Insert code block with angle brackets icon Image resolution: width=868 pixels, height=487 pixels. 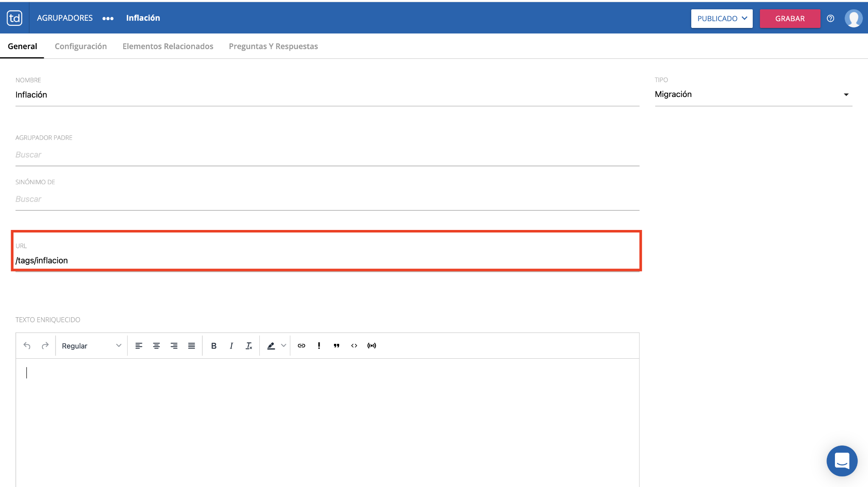tap(354, 346)
